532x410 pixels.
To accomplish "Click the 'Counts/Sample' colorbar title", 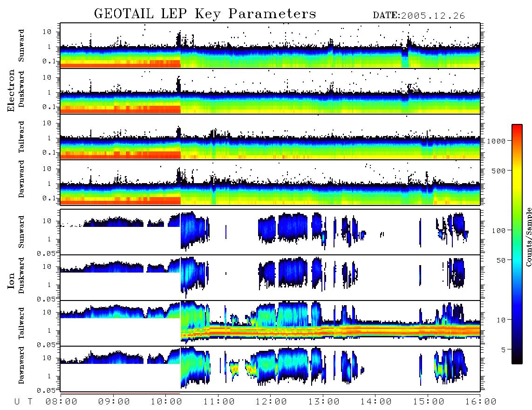I will (x=529, y=237).
